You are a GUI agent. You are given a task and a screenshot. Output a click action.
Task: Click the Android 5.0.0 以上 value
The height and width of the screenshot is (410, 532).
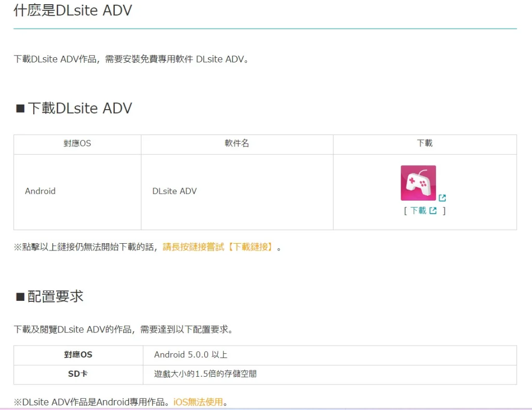[191, 355]
